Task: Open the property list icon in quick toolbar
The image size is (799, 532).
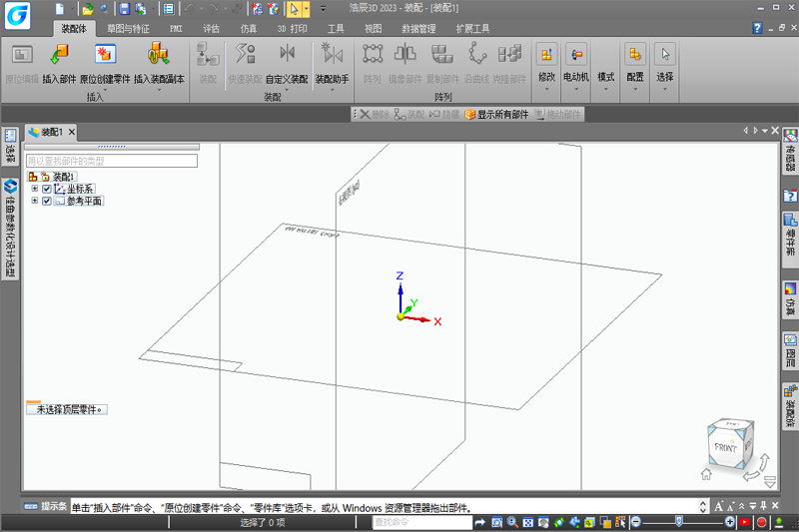Action: pos(168,9)
